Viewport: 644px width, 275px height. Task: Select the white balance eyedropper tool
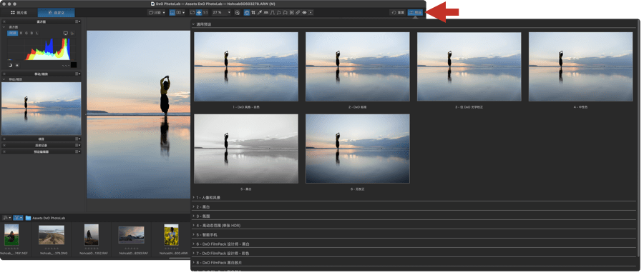[x=260, y=13]
